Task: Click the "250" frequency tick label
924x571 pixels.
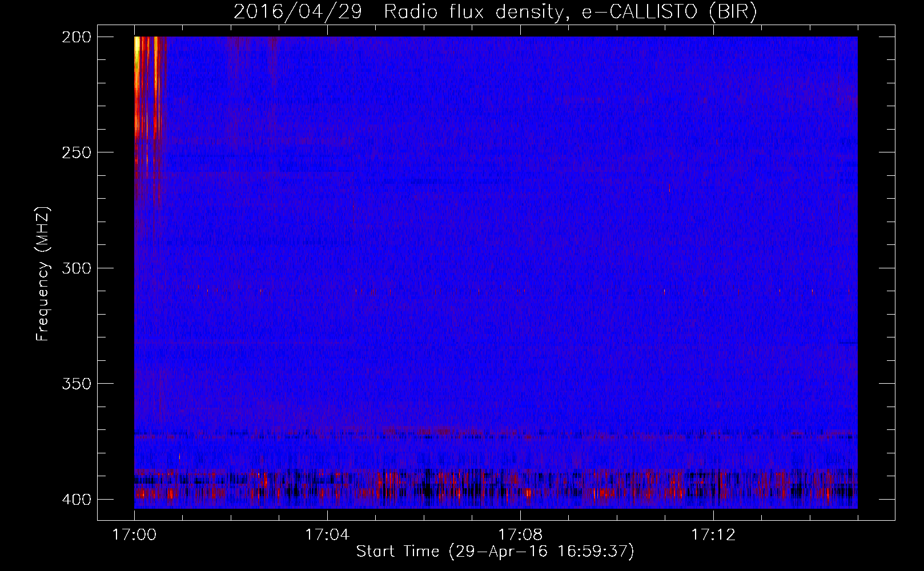Action: point(77,152)
